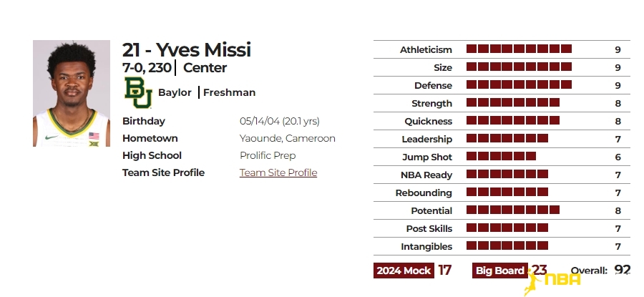This screenshot has width=644, height=297.
Task: Click the mock draft number 17
Action: click(444, 271)
